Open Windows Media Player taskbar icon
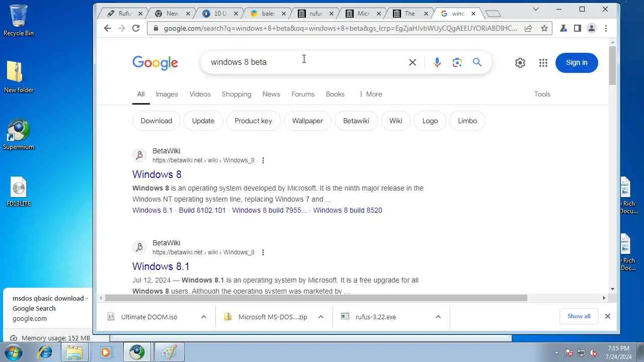 tap(106, 352)
